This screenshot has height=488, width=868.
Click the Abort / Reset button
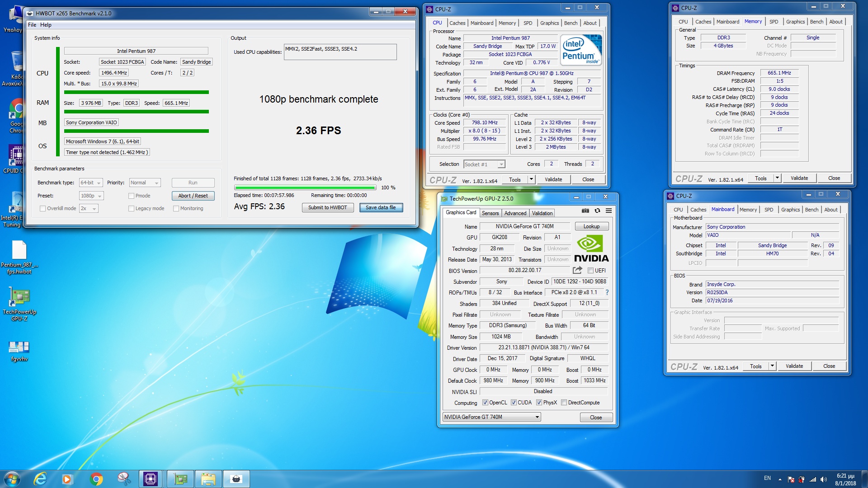tap(193, 196)
